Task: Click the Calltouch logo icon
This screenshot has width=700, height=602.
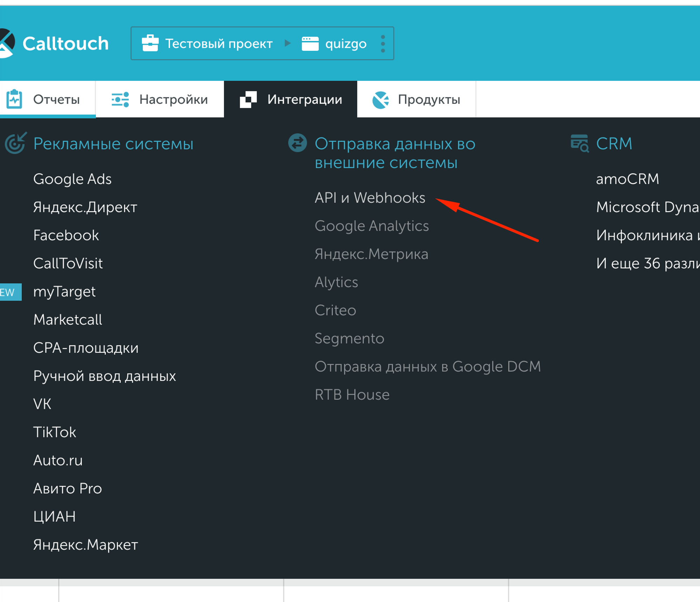Action: pos(7,43)
